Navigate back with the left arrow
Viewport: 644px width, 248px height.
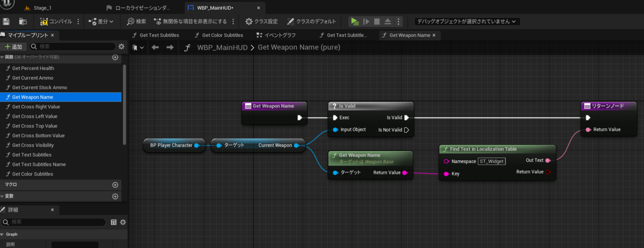point(155,48)
